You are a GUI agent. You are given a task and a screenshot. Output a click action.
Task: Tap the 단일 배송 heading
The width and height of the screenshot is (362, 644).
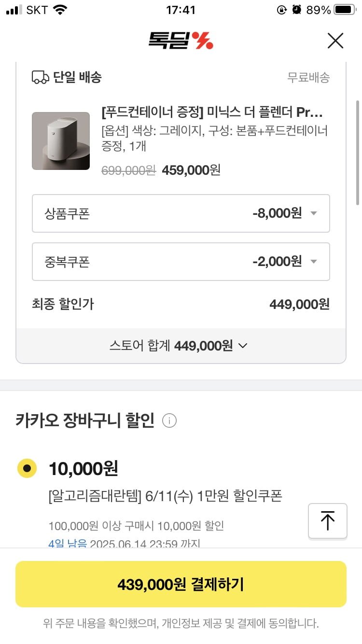point(77,77)
